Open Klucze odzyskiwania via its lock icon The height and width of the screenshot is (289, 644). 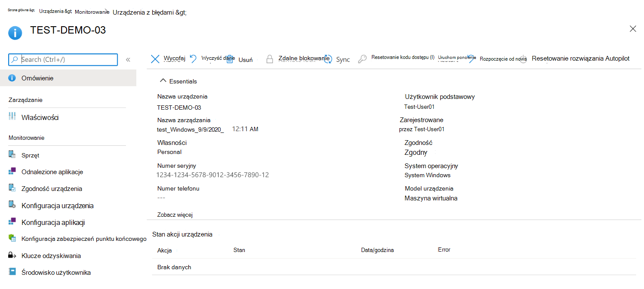[x=12, y=255]
